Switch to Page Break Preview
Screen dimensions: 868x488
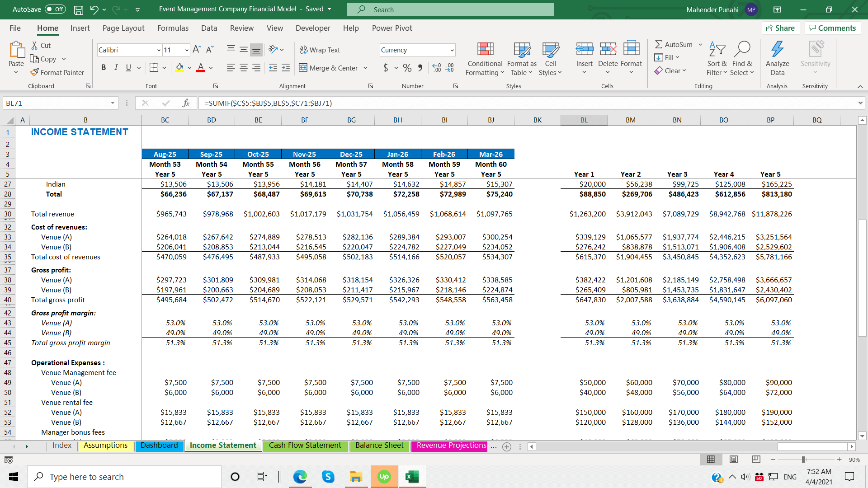point(756,460)
